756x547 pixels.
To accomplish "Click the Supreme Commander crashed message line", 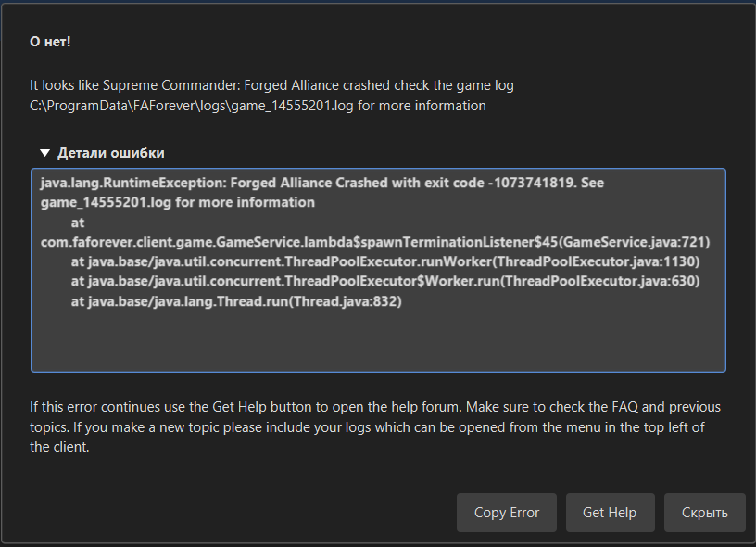I will [271, 85].
